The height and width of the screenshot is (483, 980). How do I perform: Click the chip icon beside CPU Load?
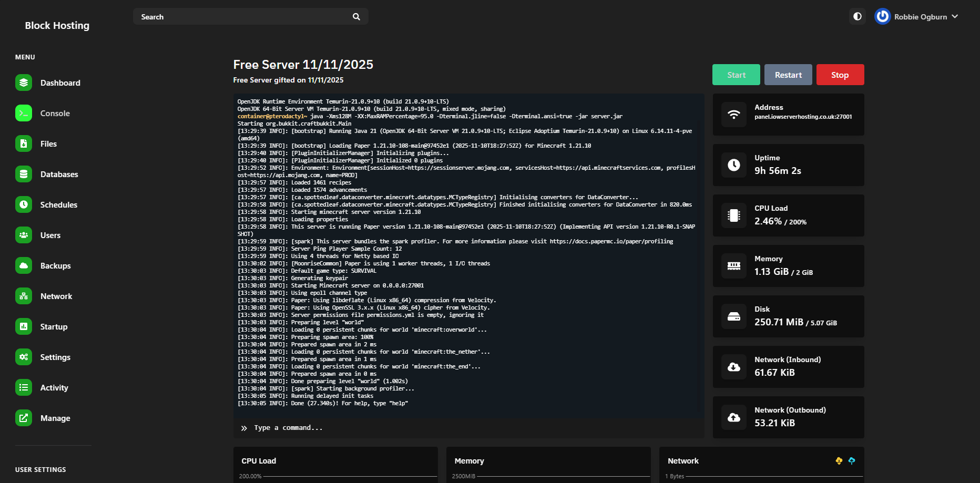[734, 215]
